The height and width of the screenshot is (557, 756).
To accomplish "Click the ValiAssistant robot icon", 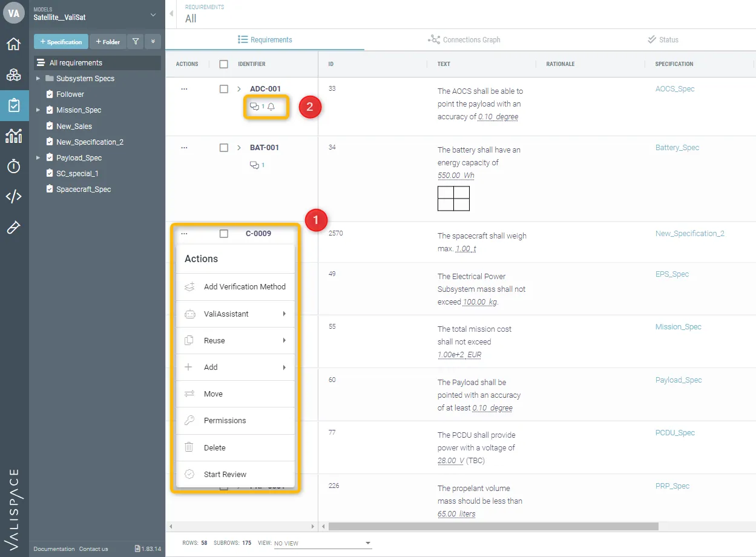I will pos(189,314).
